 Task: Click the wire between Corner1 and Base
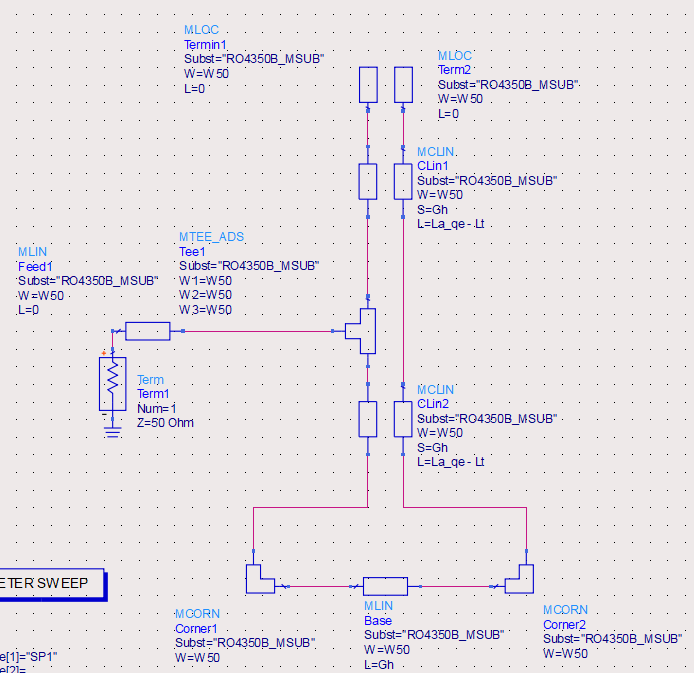click(319, 586)
